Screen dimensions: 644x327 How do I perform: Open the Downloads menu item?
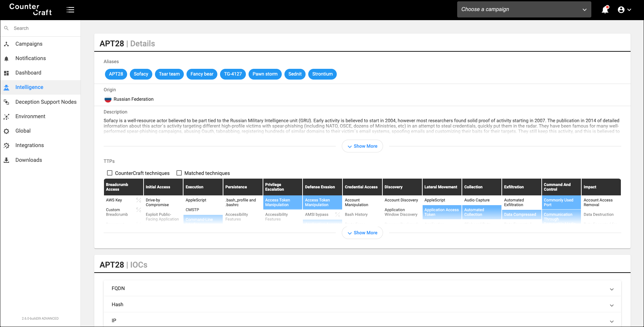click(40, 160)
